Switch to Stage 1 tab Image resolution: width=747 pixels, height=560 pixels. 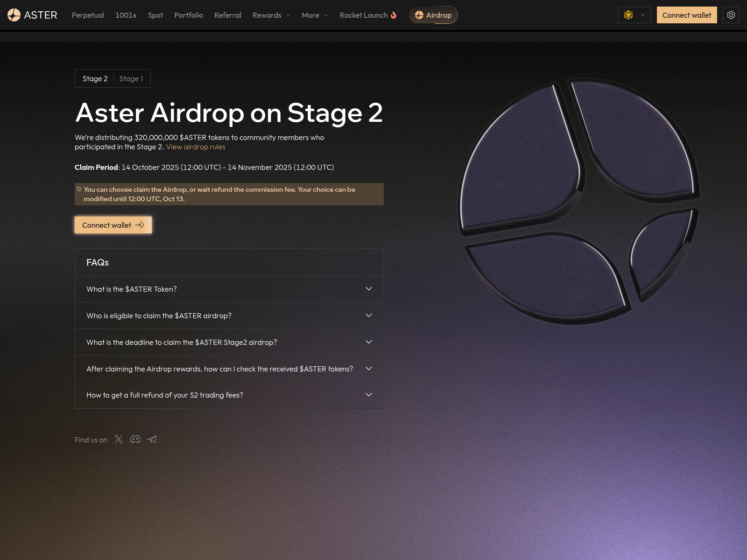[x=131, y=78]
